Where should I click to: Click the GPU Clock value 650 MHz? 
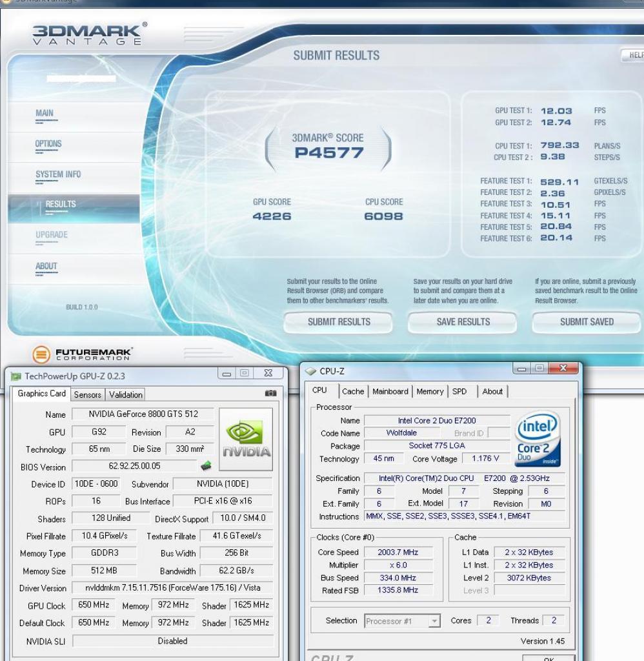(x=94, y=605)
